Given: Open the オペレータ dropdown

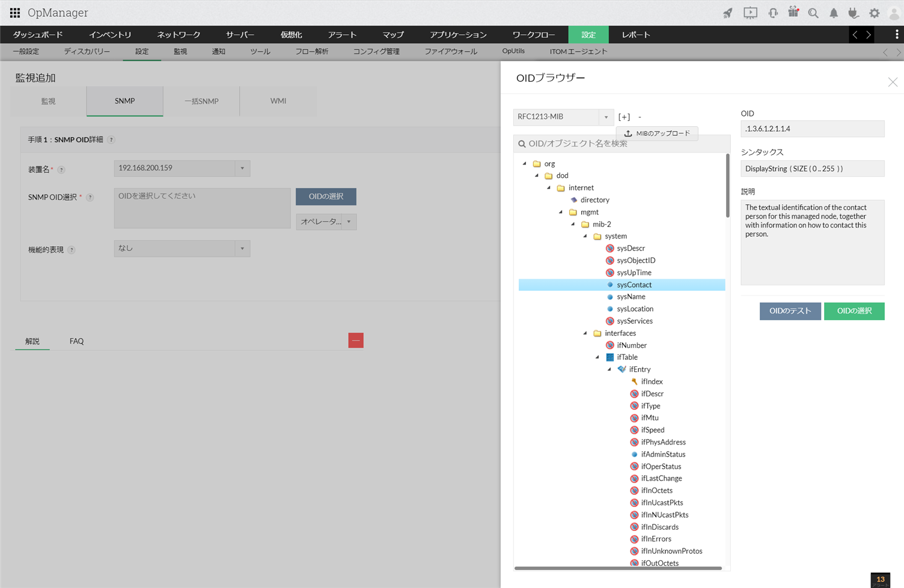Looking at the screenshot, I should (x=326, y=222).
